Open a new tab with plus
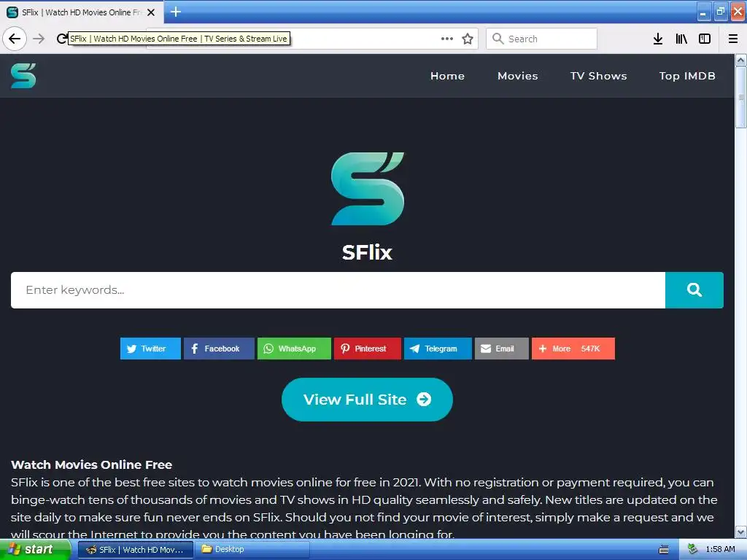This screenshot has width=747, height=560. pos(176,12)
